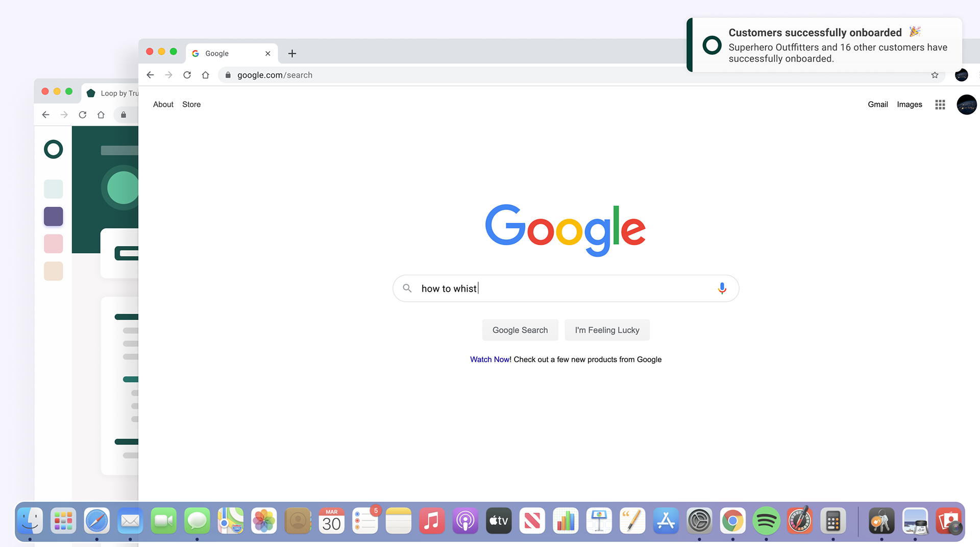Screen dimensions: 980x547
Task: Click the magnifier icon in search box
Action: click(x=407, y=289)
